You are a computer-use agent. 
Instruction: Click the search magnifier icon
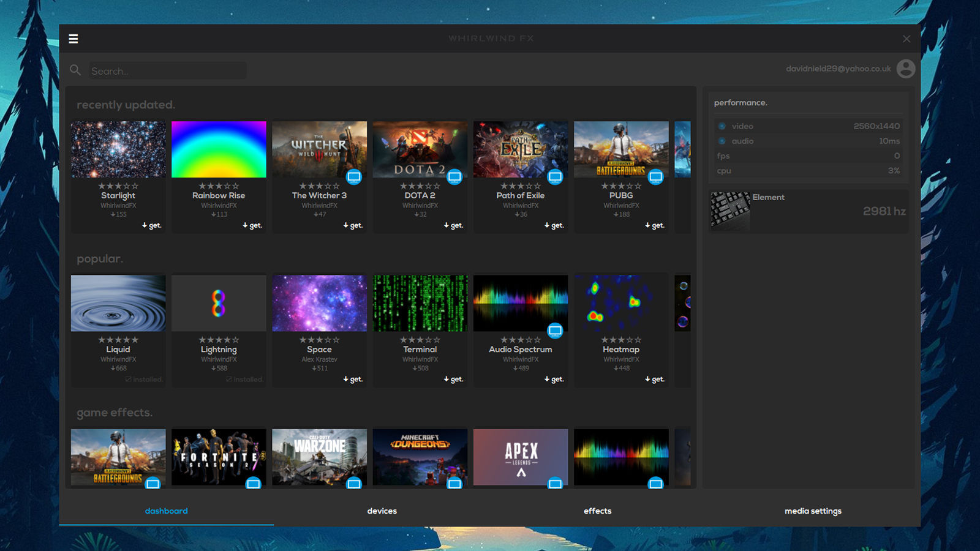(75, 70)
